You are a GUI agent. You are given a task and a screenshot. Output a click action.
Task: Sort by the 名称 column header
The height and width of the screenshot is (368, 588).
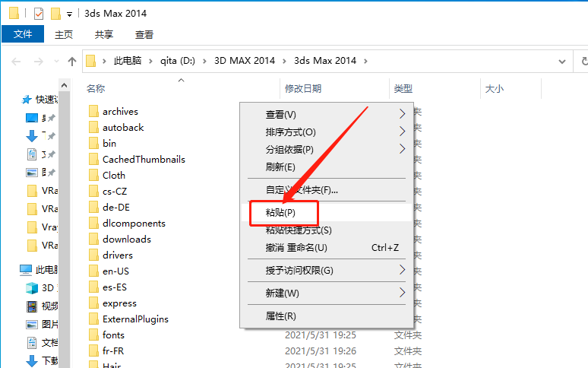96,88
